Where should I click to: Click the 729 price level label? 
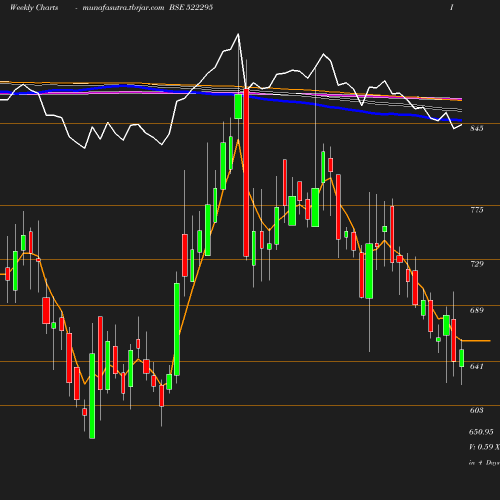pos(477,264)
